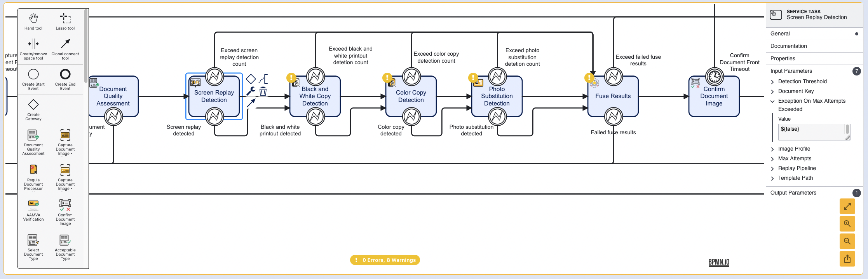Open the 0 Errors, 8 Warnings report
This screenshot has height=279, width=868.
[x=385, y=260]
